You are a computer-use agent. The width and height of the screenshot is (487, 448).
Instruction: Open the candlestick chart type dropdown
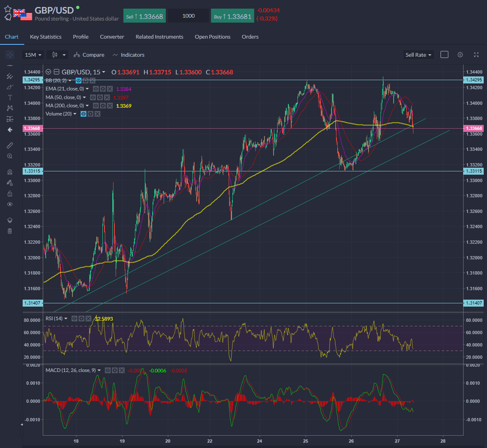click(x=57, y=55)
